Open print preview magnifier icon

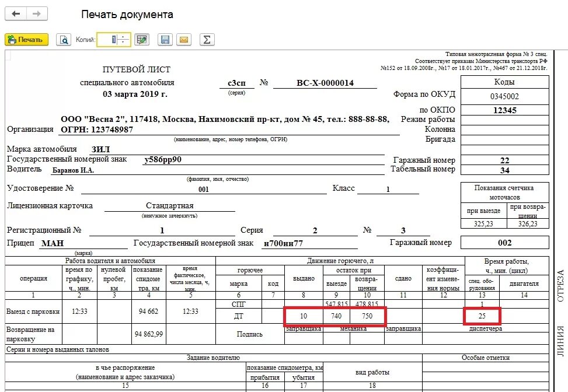tap(64, 40)
